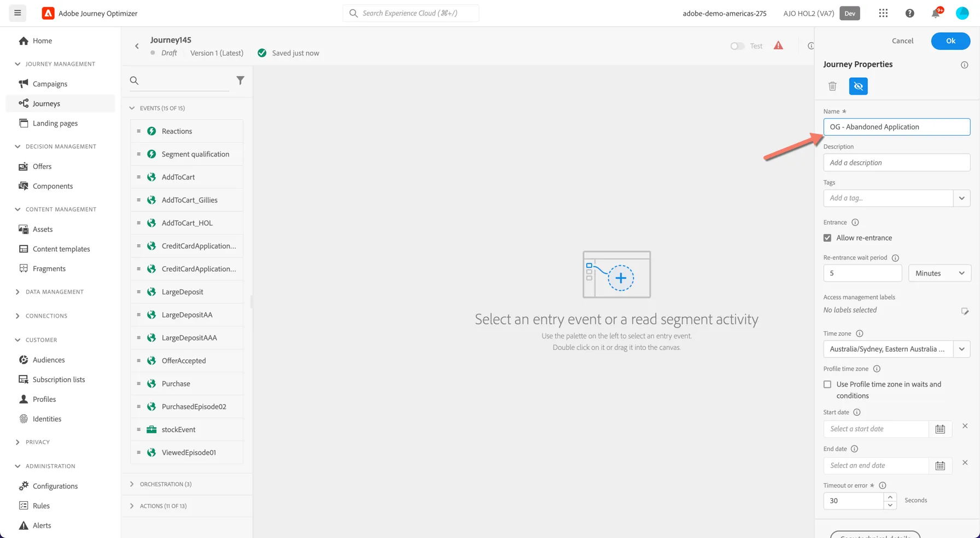Delete journey using the trash icon

[832, 86]
